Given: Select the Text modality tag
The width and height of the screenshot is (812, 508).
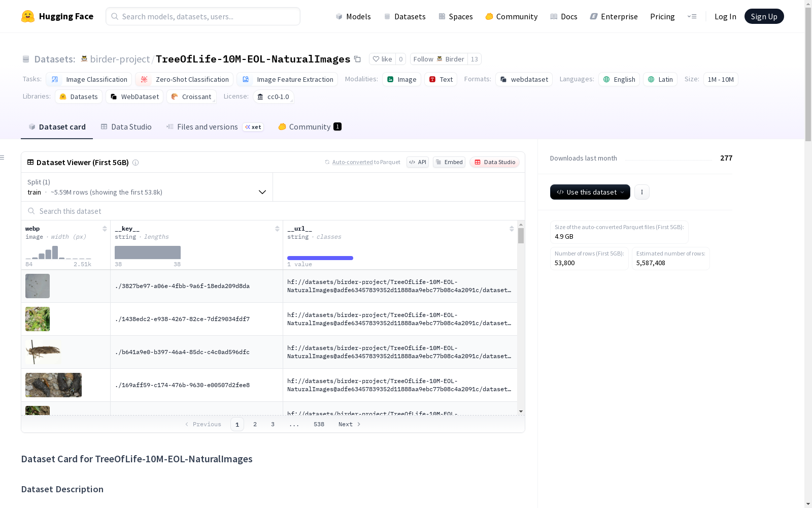Looking at the screenshot, I should point(441,79).
